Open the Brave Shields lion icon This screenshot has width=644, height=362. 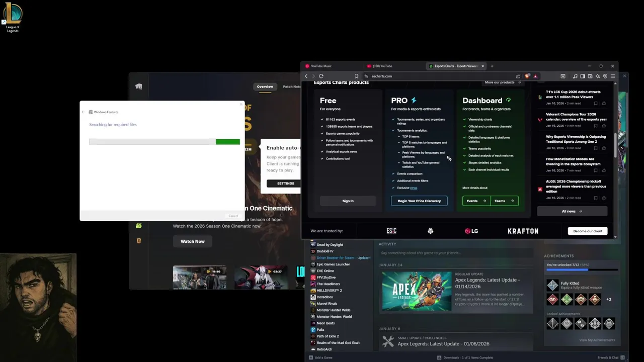coord(527,76)
